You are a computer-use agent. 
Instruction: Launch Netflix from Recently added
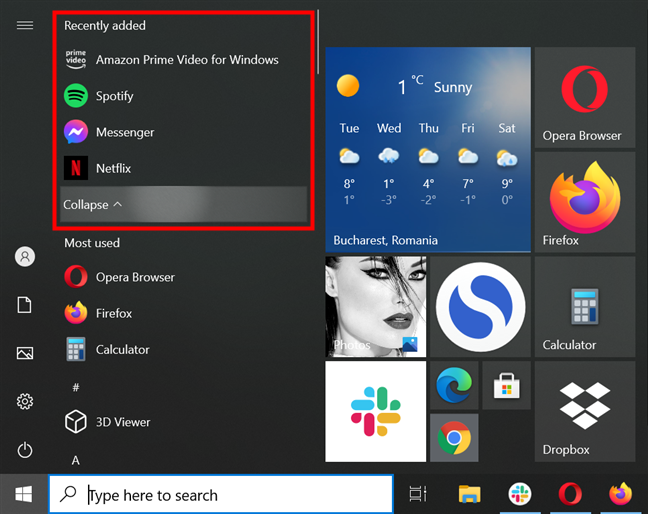(x=113, y=168)
